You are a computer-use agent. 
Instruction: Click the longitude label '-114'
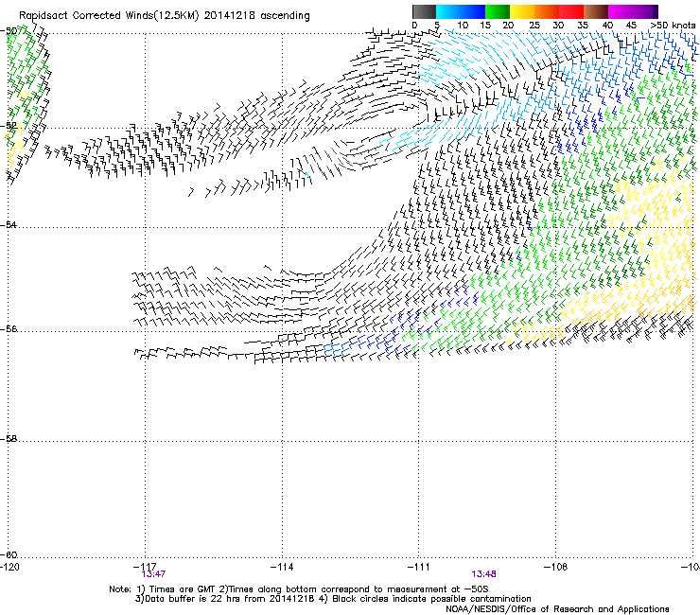pos(282,567)
